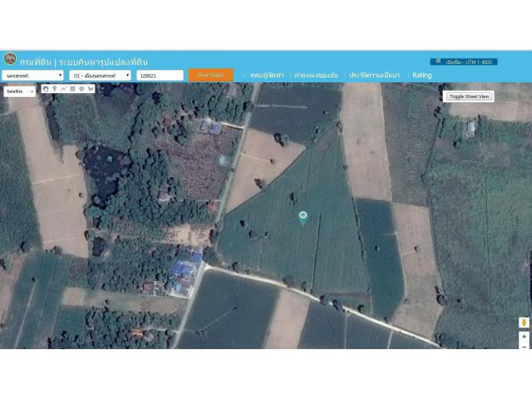Click the teal parcel location marker

coord(303,217)
